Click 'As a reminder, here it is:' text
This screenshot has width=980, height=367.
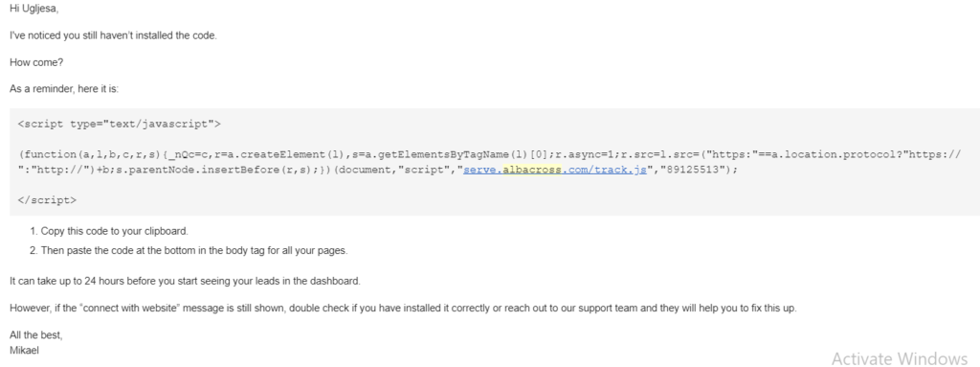coord(64,89)
